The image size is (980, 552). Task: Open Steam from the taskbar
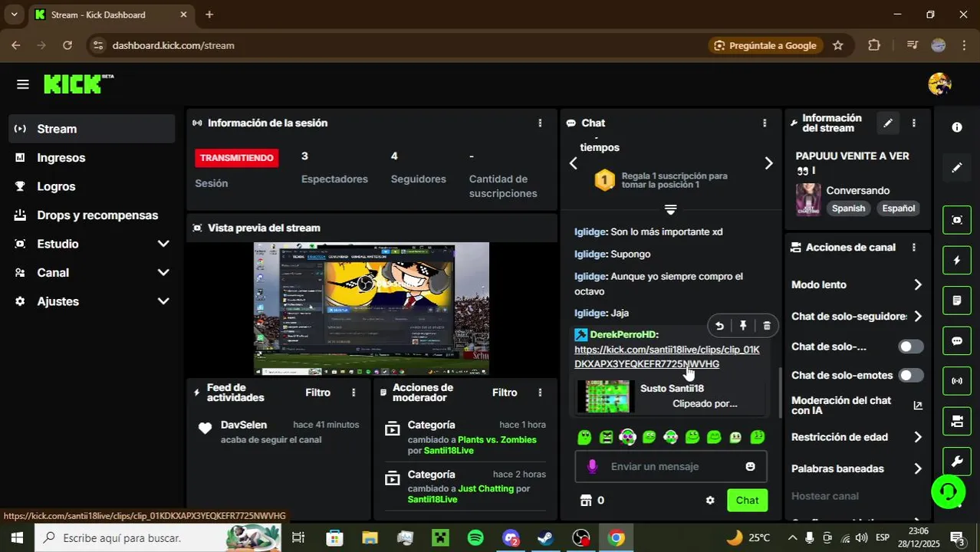[546, 538]
